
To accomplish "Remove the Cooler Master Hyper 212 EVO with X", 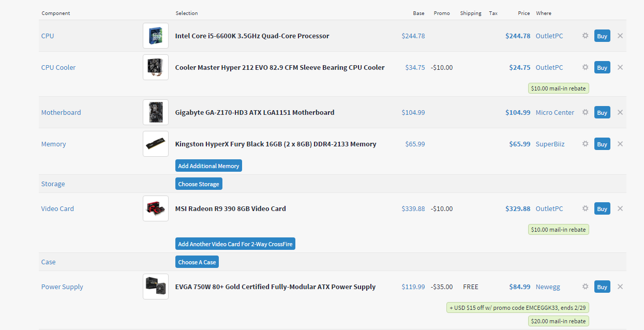I will pos(620,67).
